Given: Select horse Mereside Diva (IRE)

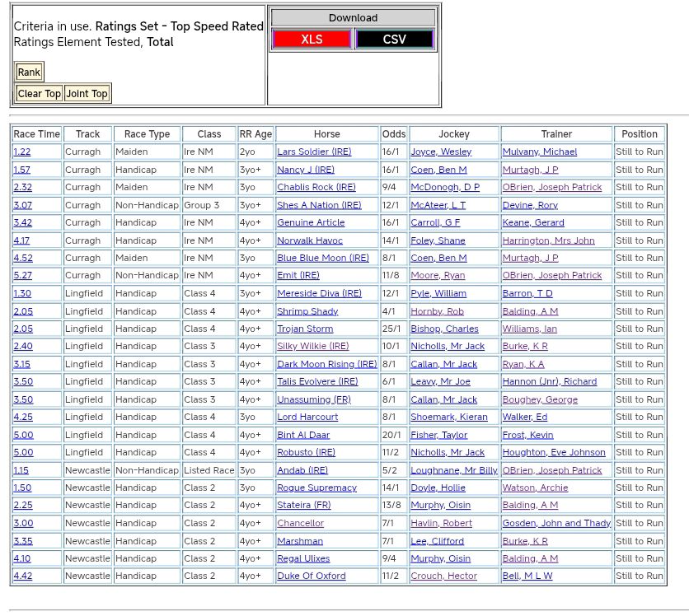Looking at the screenshot, I should 319,294.
